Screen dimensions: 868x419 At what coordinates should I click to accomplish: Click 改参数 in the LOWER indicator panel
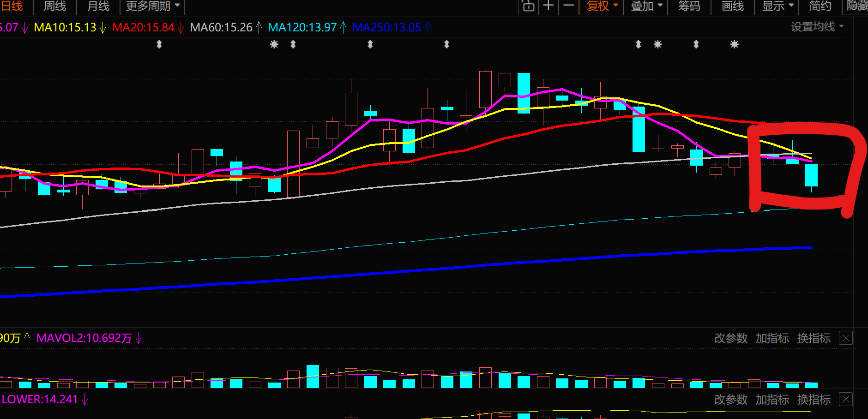[x=731, y=400]
